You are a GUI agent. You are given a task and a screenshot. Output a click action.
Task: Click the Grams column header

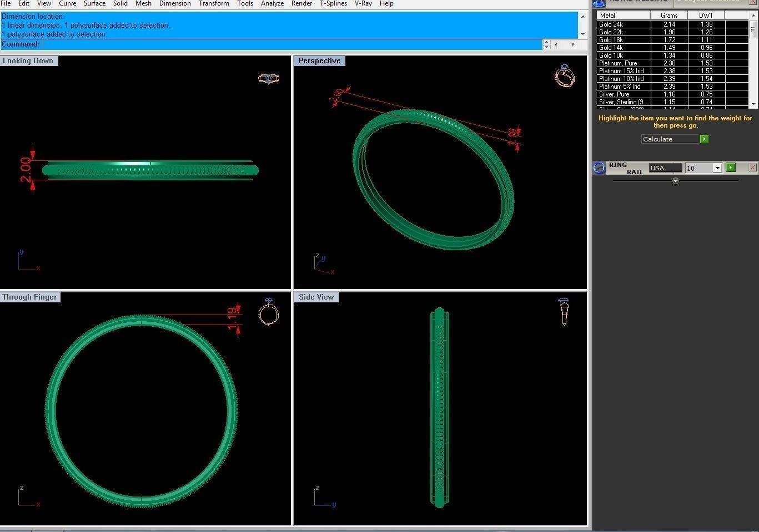(669, 16)
